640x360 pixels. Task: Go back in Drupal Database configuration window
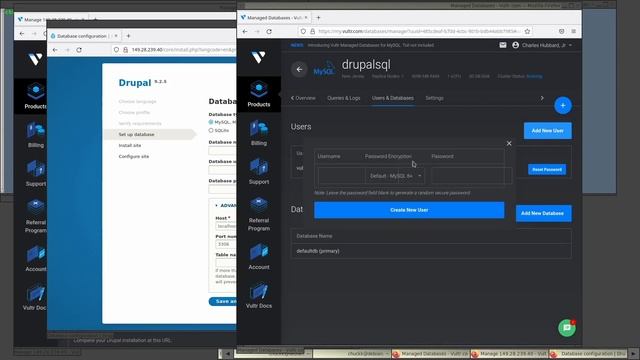pyautogui.click(x=55, y=50)
